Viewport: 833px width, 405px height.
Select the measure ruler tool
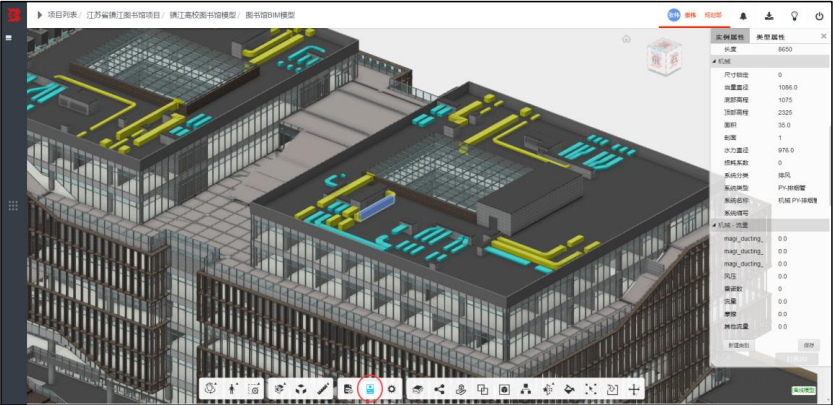click(322, 389)
